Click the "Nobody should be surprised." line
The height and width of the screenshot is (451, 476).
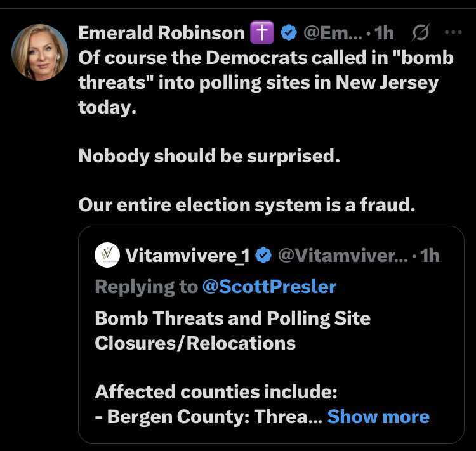coord(209,156)
